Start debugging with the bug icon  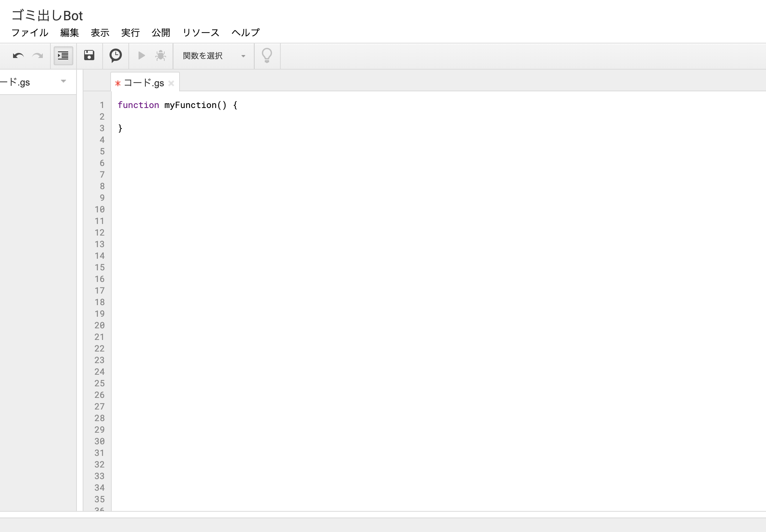pos(161,55)
